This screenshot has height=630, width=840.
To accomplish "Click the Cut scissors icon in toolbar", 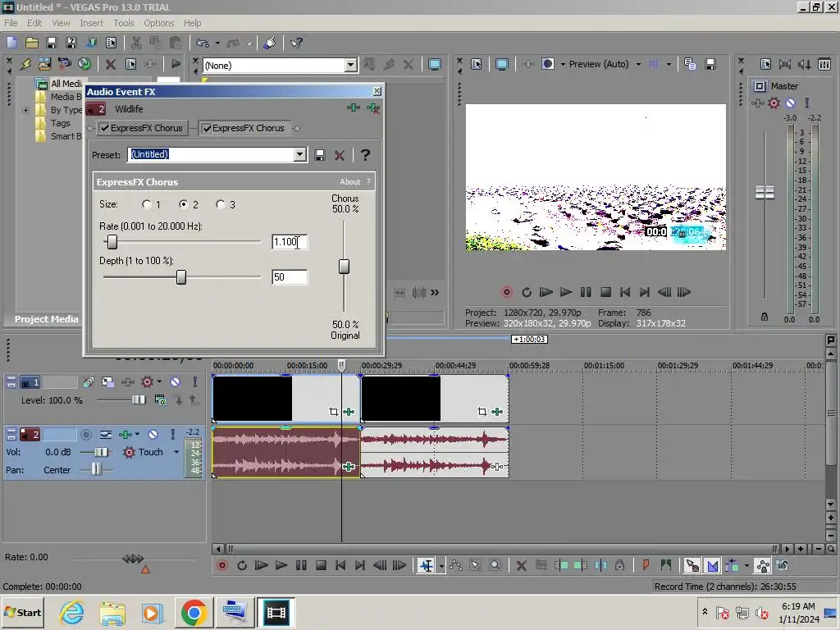I will coord(136,43).
